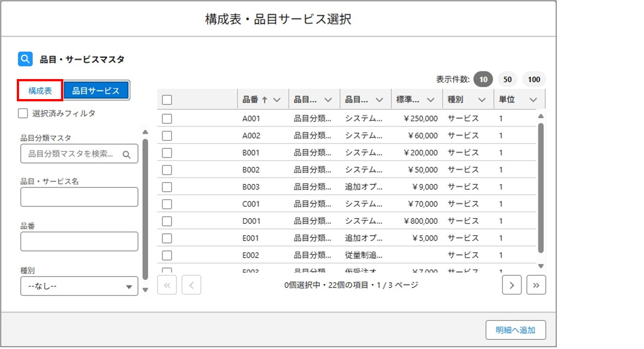
Task: Jump to last page using double-right chevron
Action: (x=536, y=285)
